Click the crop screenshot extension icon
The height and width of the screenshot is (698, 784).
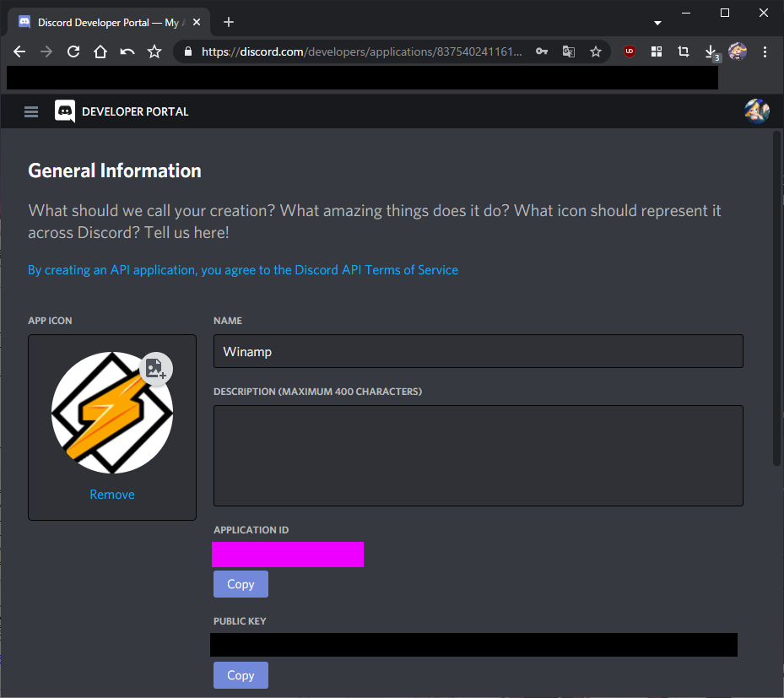point(684,51)
